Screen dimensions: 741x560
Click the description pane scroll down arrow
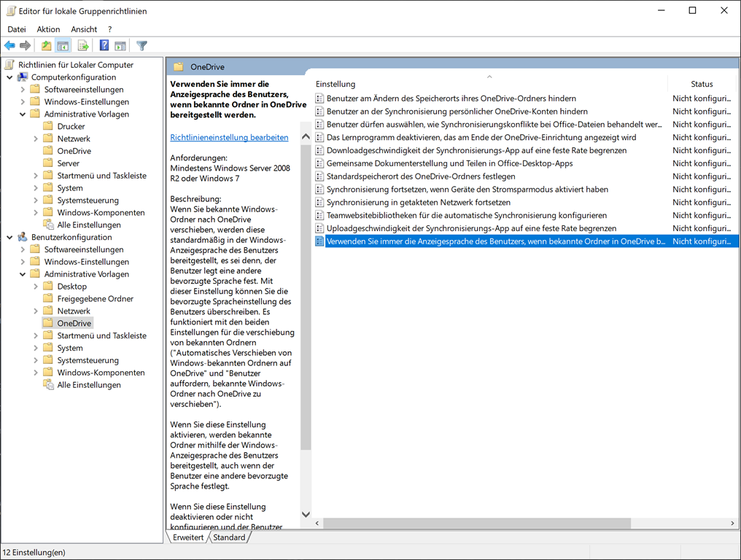tap(306, 514)
